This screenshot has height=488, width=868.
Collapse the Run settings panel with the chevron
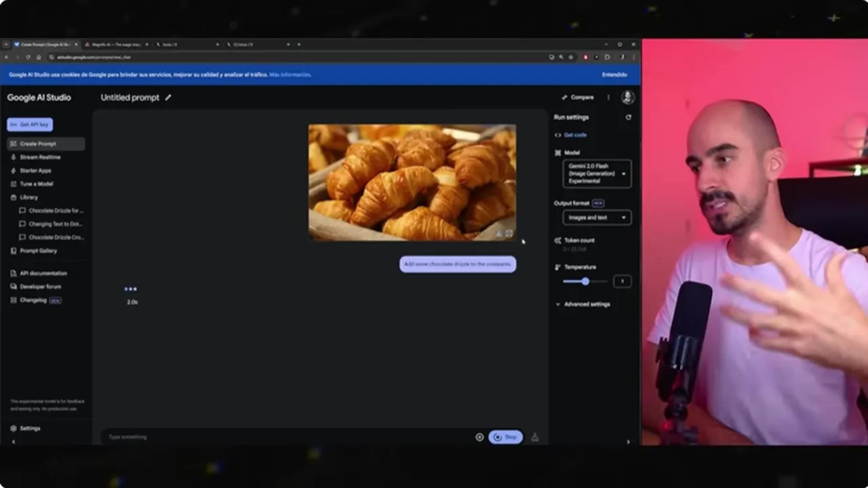pyautogui.click(x=628, y=442)
